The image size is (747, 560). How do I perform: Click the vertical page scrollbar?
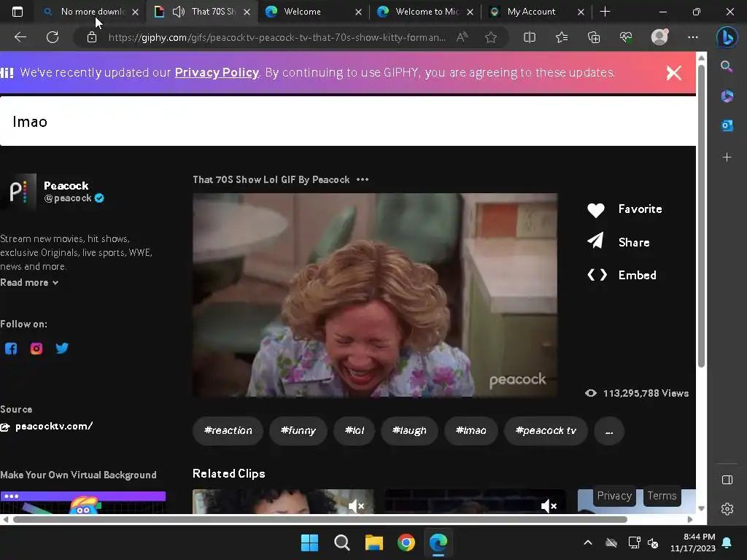coord(701,215)
